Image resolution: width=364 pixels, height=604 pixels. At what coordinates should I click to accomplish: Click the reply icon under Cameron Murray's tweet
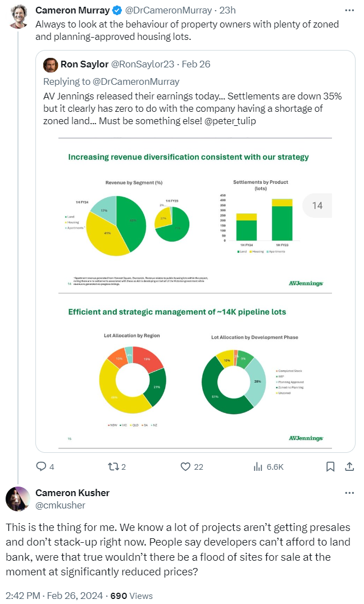click(x=41, y=466)
